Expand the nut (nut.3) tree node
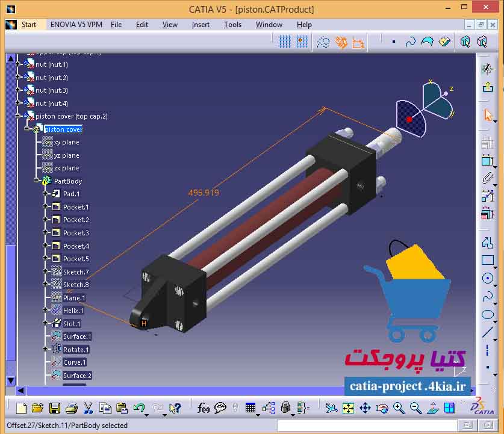504x434 pixels. (18, 90)
